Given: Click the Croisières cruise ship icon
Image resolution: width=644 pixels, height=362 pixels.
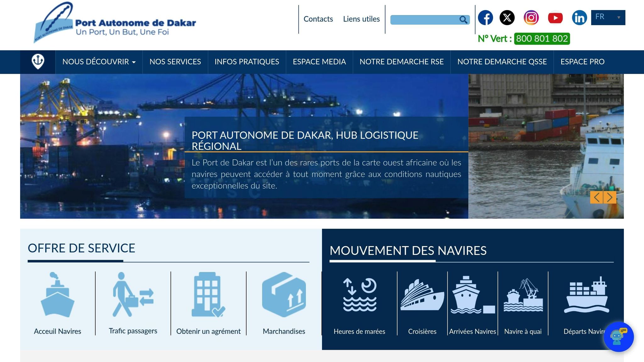Looking at the screenshot, I should pos(422,294).
